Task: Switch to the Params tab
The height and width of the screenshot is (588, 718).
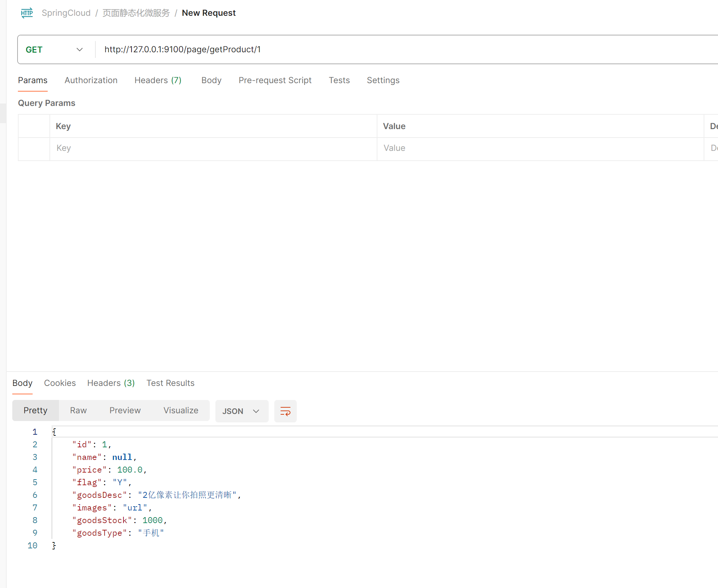Action: pos(33,80)
